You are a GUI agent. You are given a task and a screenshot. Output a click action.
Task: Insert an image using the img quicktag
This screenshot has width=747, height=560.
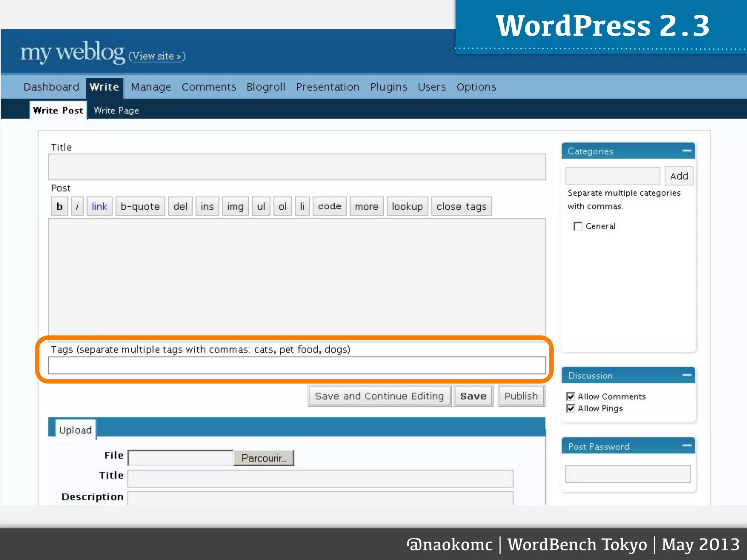click(235, 206)
